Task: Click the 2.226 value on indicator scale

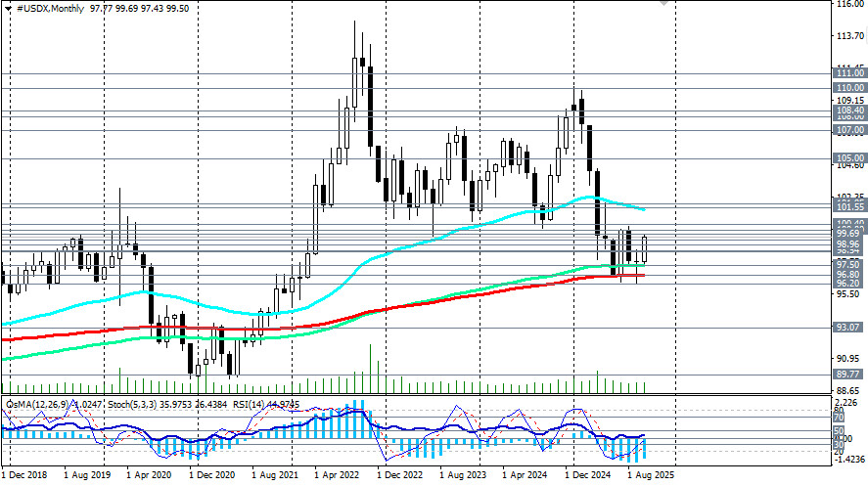Action: tap(848, 402)
